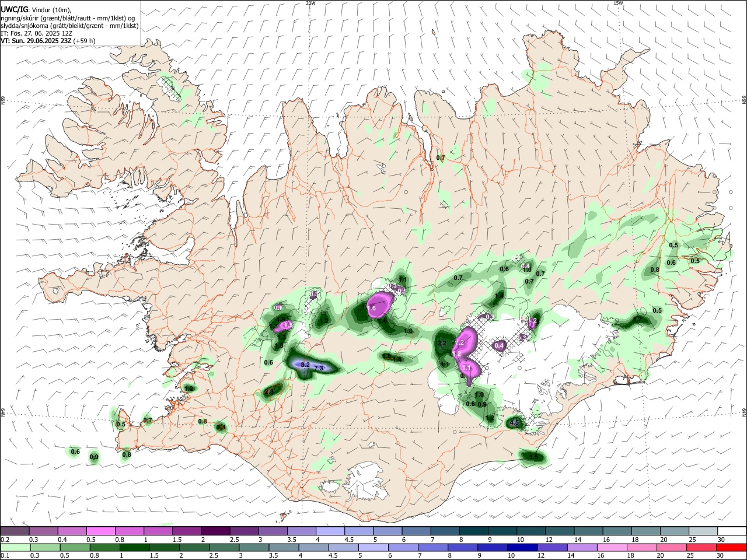747x560 pixels.
Task: Click the '30' tick label on the lower scale
Action: [721, 556]
